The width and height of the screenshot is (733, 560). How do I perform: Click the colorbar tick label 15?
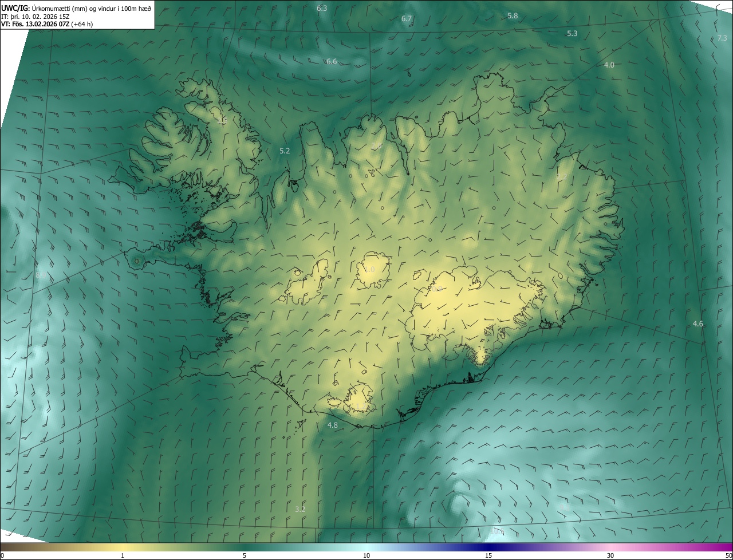pos(488,556)
